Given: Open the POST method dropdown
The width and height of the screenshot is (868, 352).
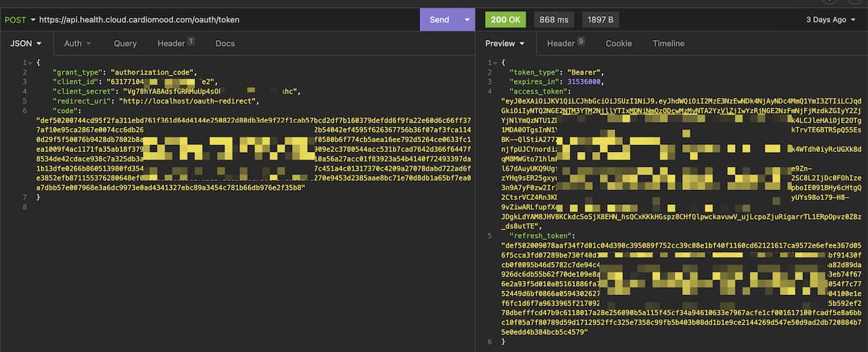Looking at the screenshot, I should 19,20.
